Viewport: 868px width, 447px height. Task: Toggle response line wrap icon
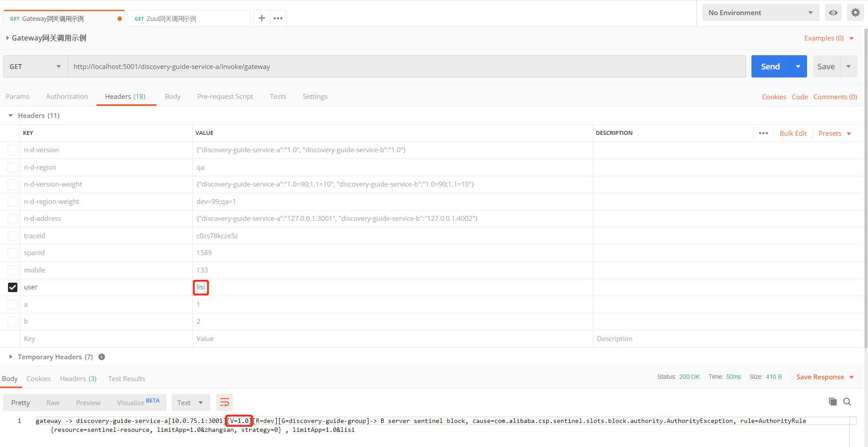pos(225,402)
